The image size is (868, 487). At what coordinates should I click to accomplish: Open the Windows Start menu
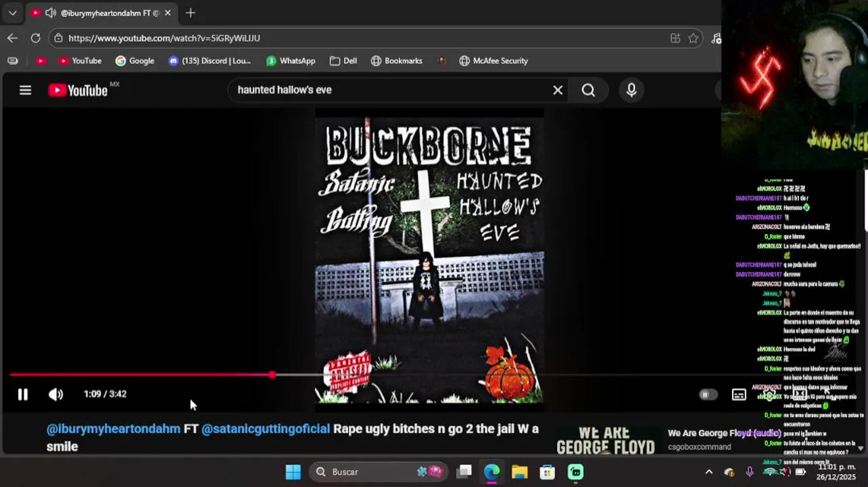pos(293,471)
